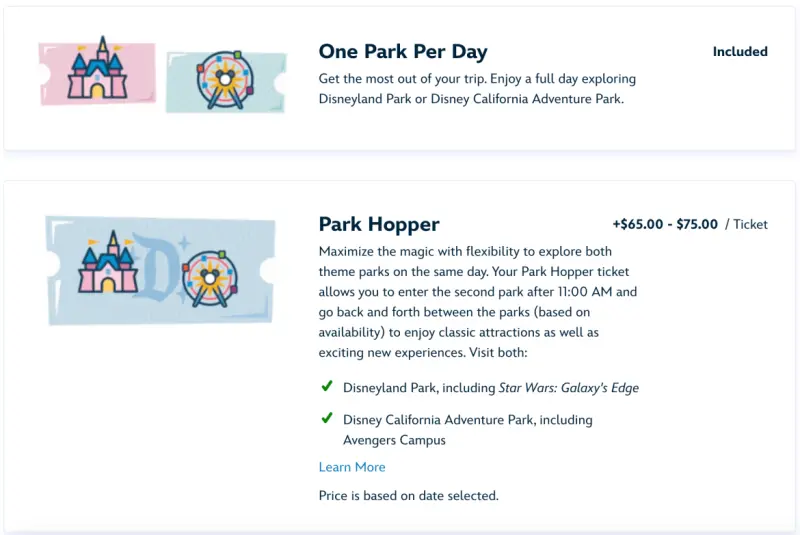Select the Park Hopper heading

(379, 224)
